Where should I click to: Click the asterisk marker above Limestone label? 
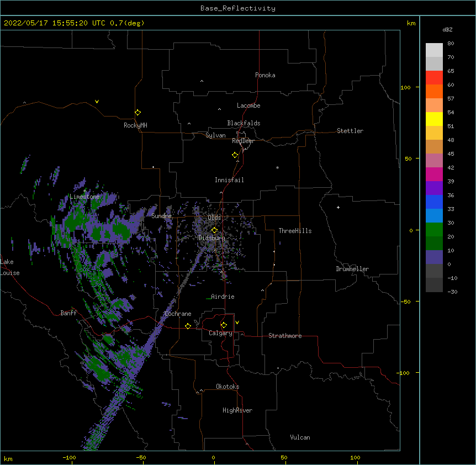[84, 191]
